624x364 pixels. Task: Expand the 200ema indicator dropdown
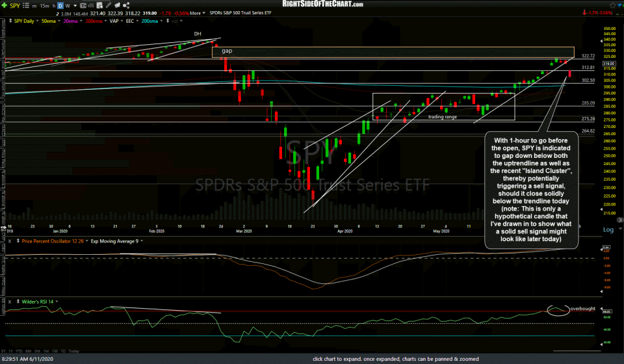click(x=105, y=21)
